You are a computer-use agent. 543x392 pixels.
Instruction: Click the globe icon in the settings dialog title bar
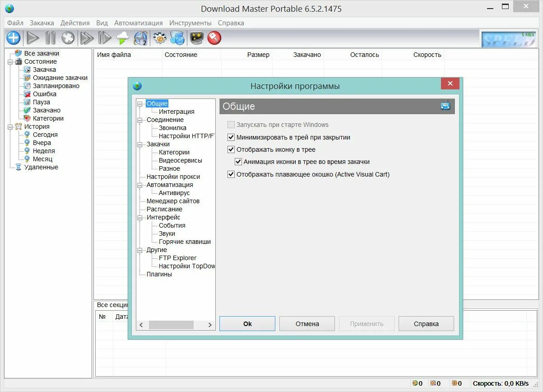point(137,86)
